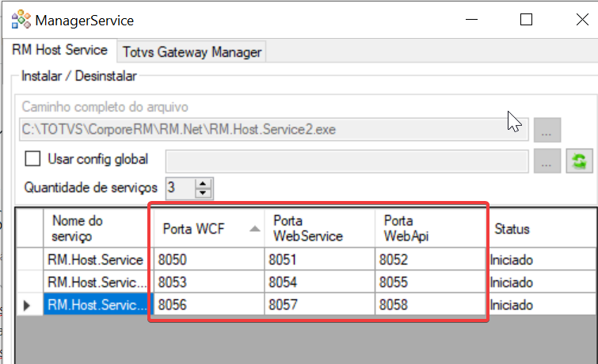Click the 8058 WebApi port cell

pyautogui.click(x=430, y=305)
